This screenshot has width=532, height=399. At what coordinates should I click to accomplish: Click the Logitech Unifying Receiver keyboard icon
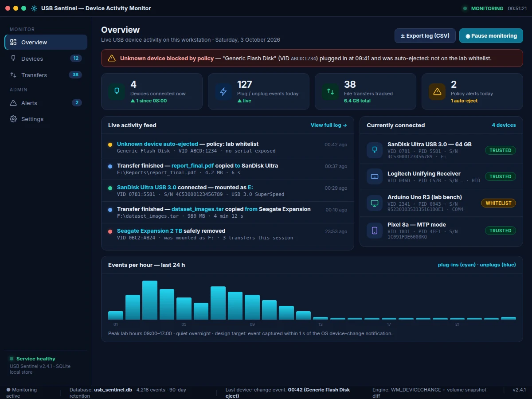(x=375, y=176)
